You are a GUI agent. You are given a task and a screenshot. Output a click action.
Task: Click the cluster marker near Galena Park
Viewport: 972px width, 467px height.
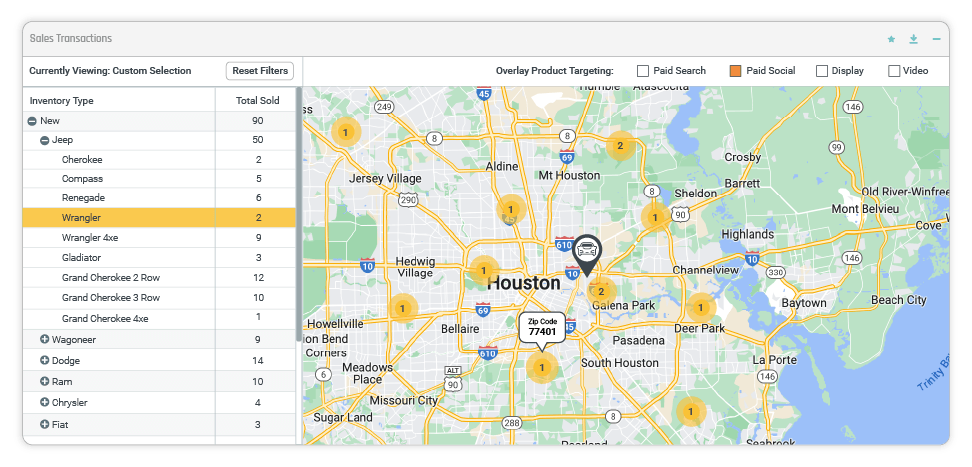click(601, 291)
